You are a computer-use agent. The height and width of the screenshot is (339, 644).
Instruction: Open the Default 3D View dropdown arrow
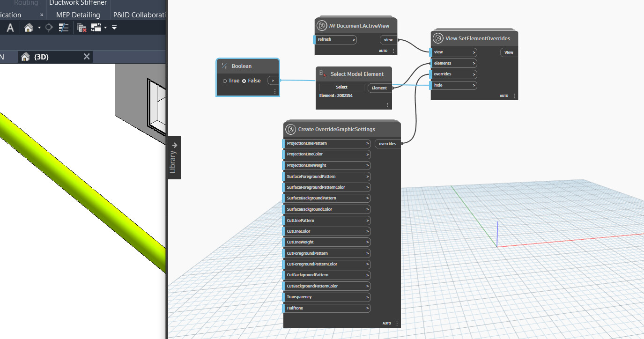pos(39,27)
